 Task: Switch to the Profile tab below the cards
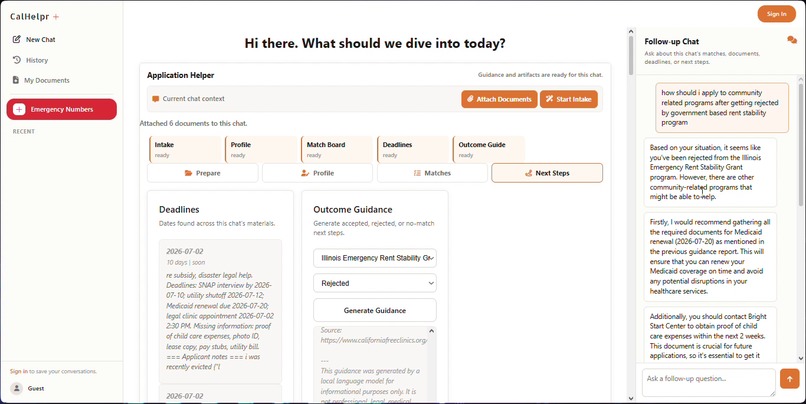coord(317,173)
